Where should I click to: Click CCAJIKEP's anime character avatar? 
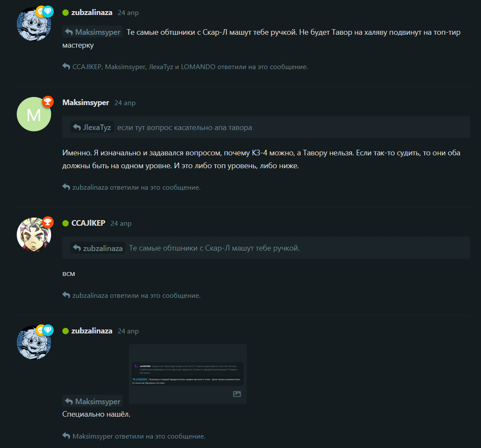34,235
